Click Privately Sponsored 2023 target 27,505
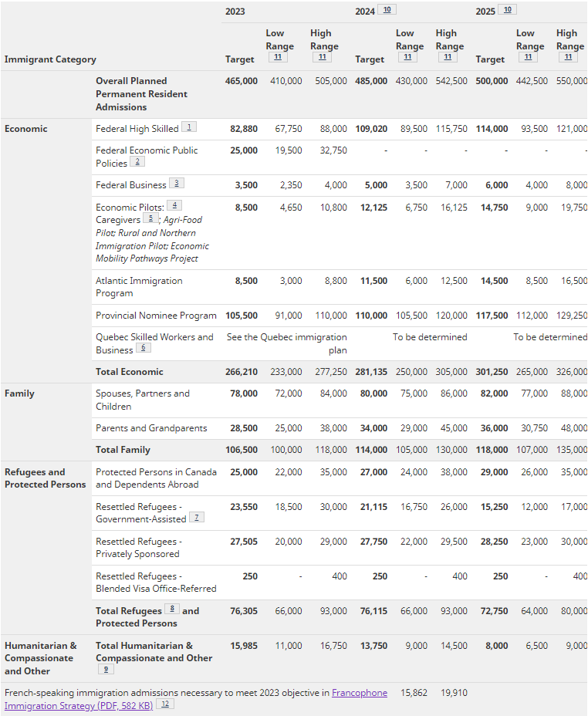 244,542
